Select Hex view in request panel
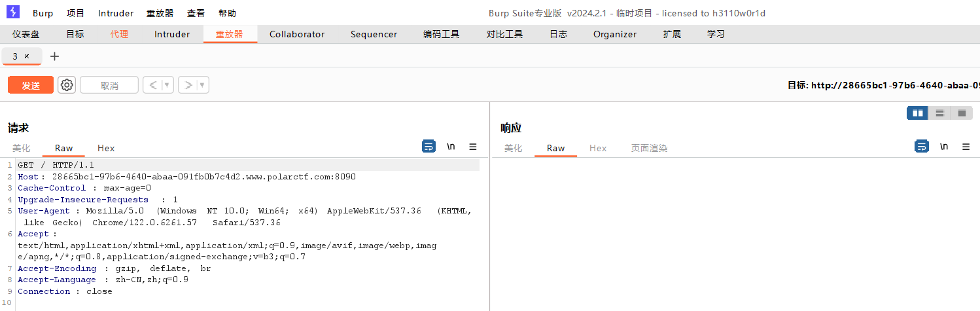 pyautogui.click(x=106, y=148)
